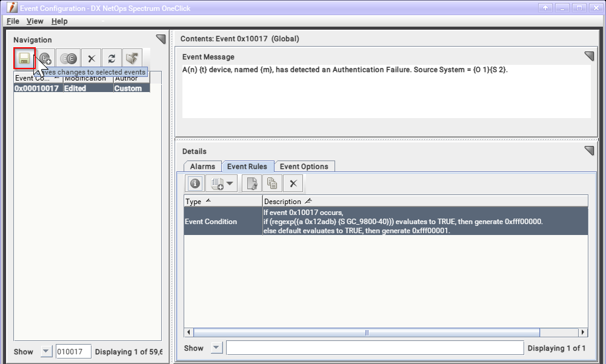Viewport: 606px width, 364px height.
Task: Maximize the Event Configuration window
Action: [x=579, y=8]
